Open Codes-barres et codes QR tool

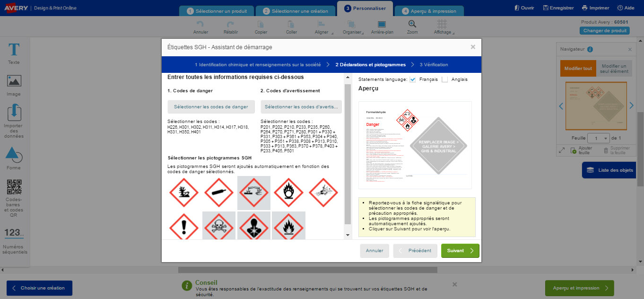14,198
